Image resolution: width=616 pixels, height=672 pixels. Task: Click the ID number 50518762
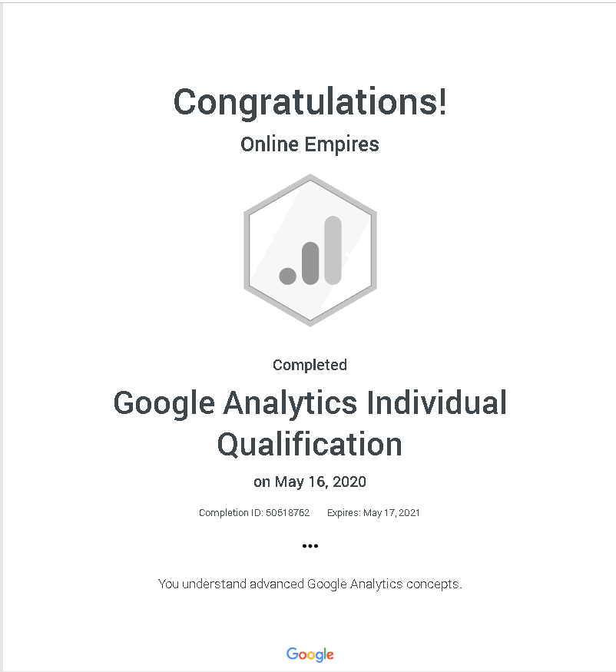click(287, 513)
